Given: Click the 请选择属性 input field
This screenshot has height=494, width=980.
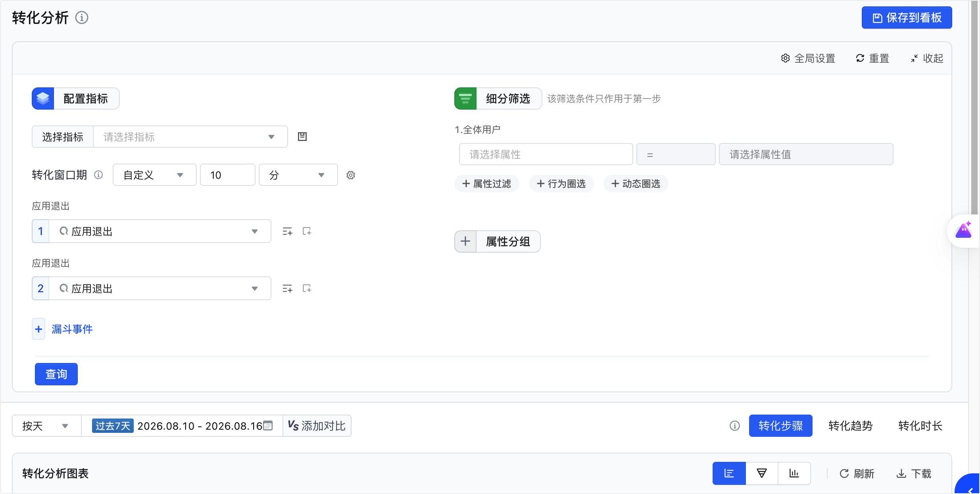Looking at the screenshot, I should click(x=546, y=154).
